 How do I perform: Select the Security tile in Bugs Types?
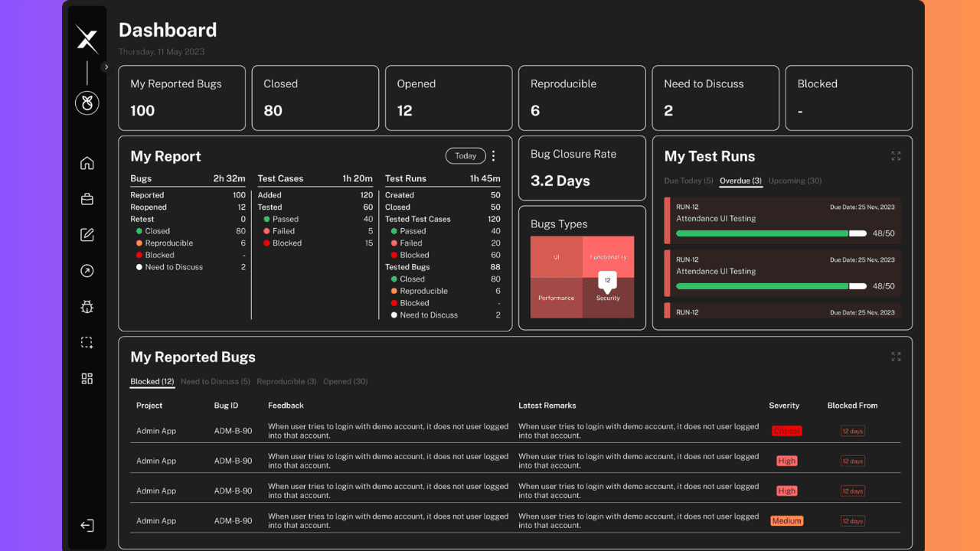(608, 298)
